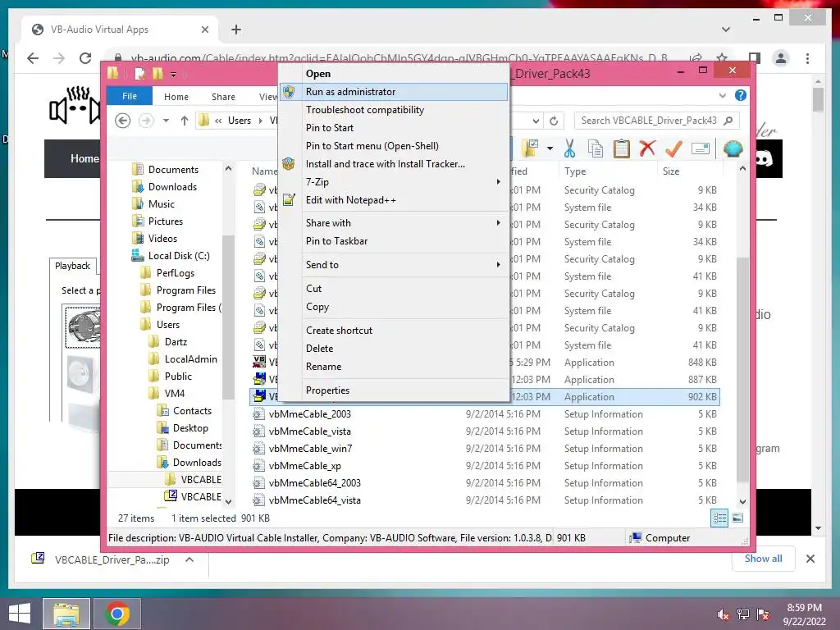
Task: Select the Contacts folder in tree
Action: (x=192, y=410)
